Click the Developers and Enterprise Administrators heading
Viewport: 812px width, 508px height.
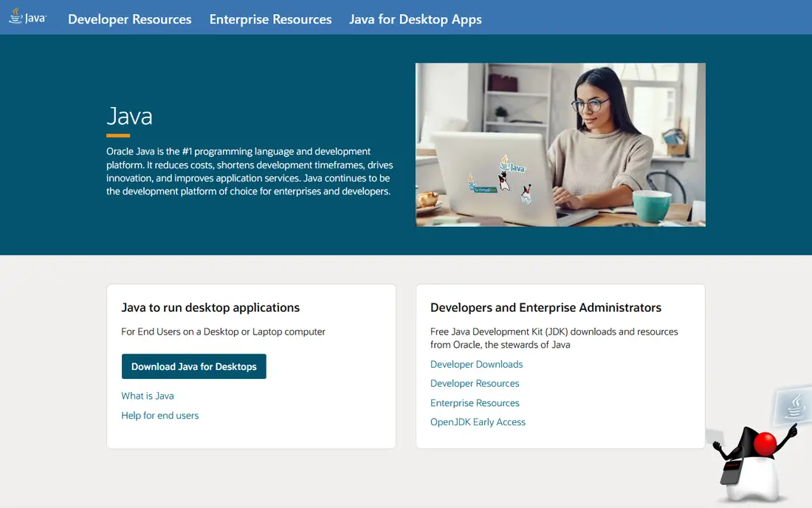point(546,308)
